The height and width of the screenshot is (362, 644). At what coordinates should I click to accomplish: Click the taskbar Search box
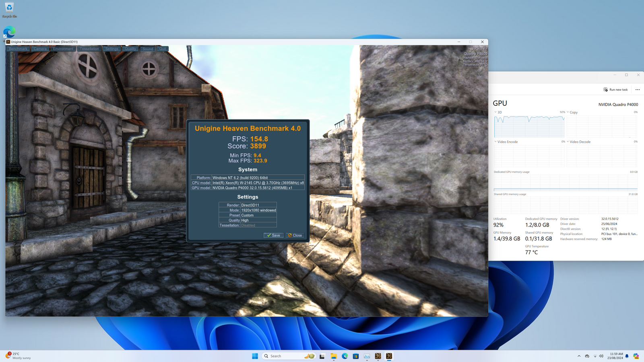point(289,356)
